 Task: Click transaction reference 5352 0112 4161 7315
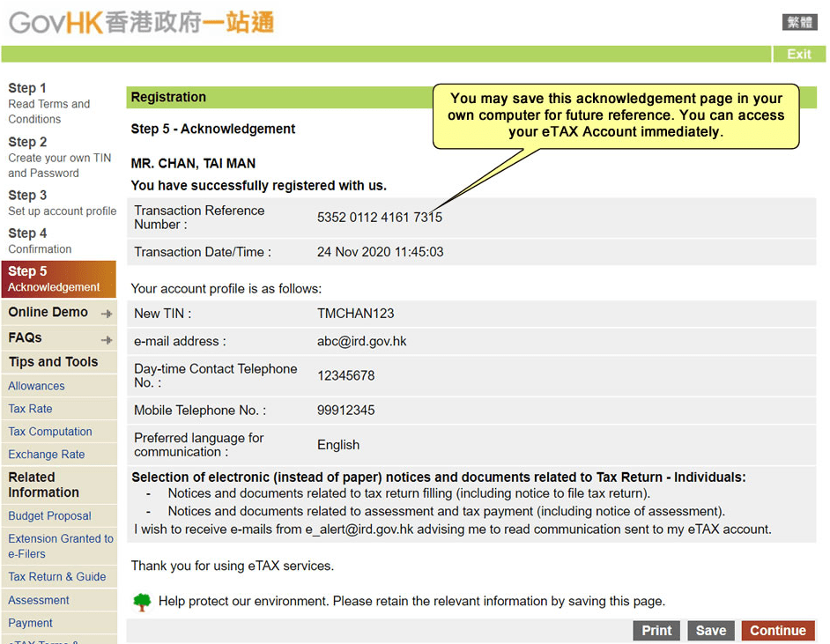(x=380, y=217)
